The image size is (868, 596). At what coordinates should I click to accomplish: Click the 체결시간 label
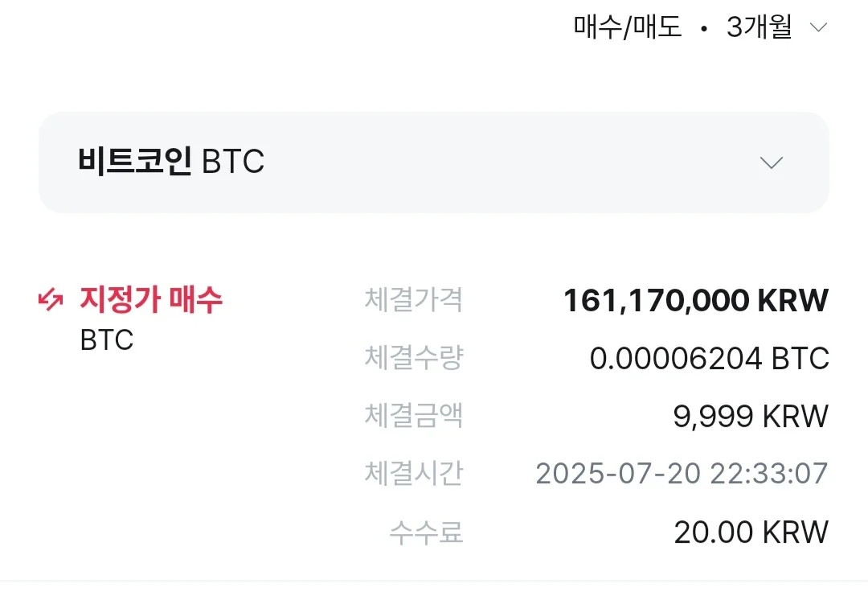[x=413, y=474]
